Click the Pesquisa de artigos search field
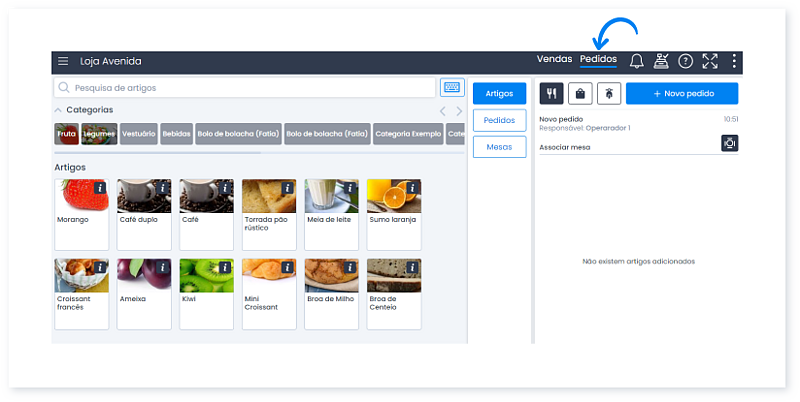 click(x=250, y=88)
